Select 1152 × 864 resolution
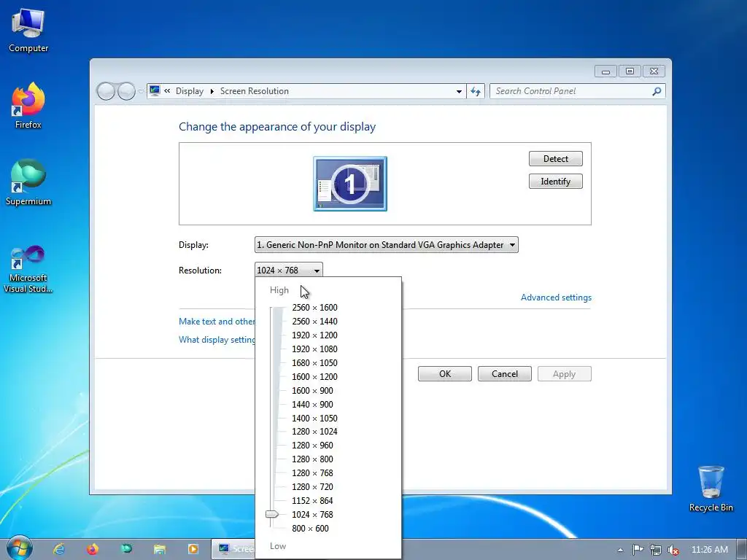This screenshot has height=560, width=747. [312, 500]
